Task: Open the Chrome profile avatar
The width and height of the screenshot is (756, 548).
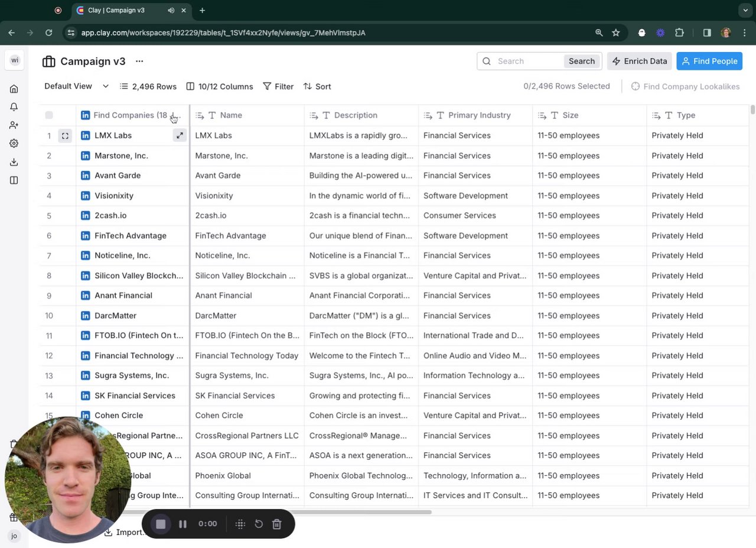Action: 726,33
